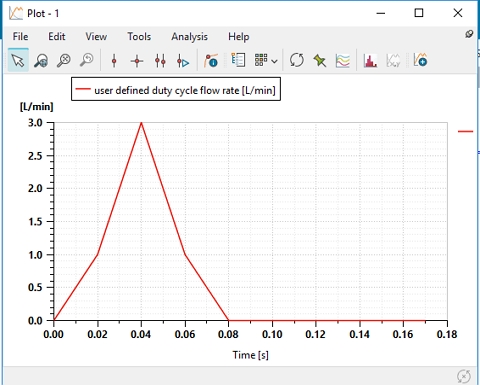Open the File menu

[x=20, y=36]
